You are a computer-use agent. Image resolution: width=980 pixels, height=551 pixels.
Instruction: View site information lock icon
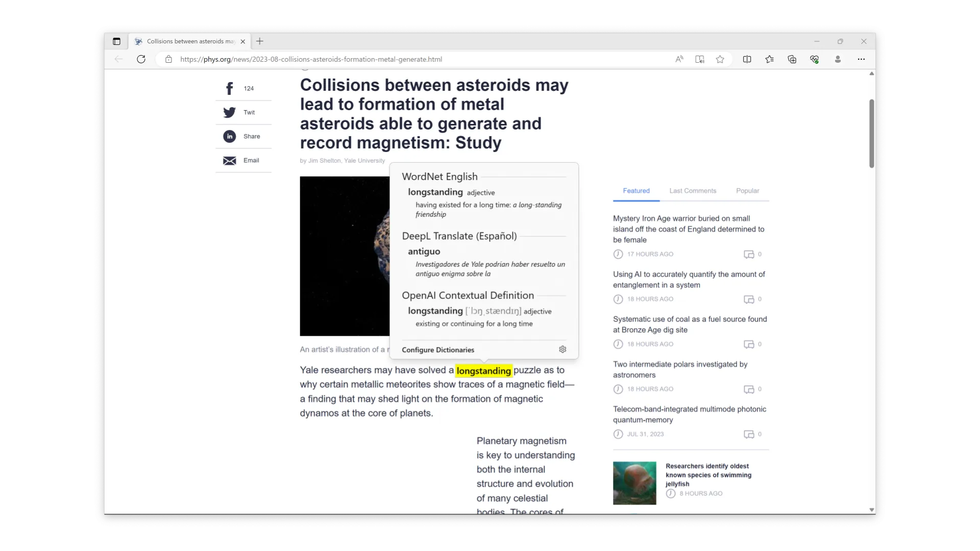168,59
